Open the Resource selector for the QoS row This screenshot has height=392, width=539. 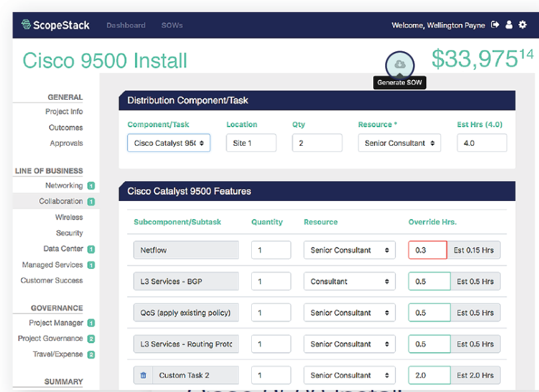coord(349,312)
